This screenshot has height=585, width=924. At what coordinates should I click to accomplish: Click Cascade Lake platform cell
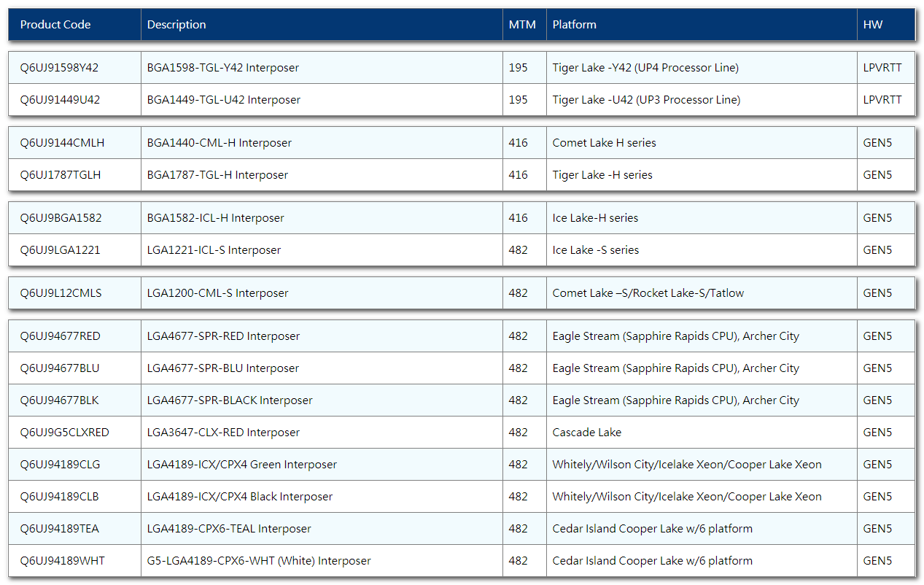click(587, 433)
